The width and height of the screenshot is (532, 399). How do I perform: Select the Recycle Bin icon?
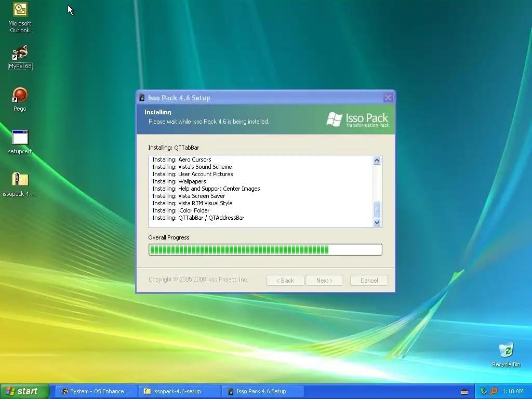(506, 355)
